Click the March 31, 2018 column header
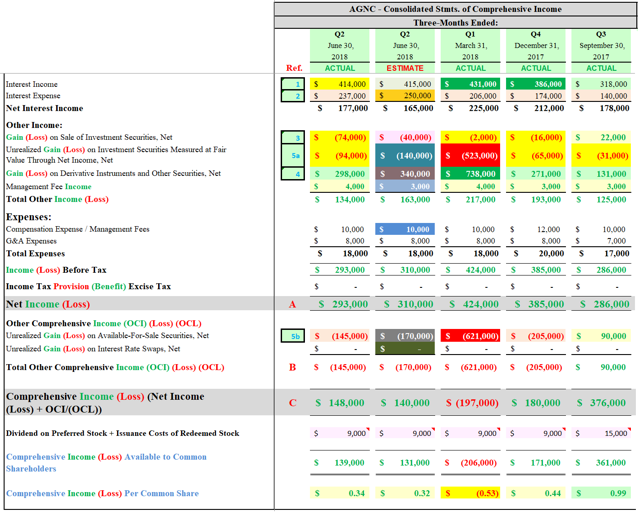 tap(470, 45)
